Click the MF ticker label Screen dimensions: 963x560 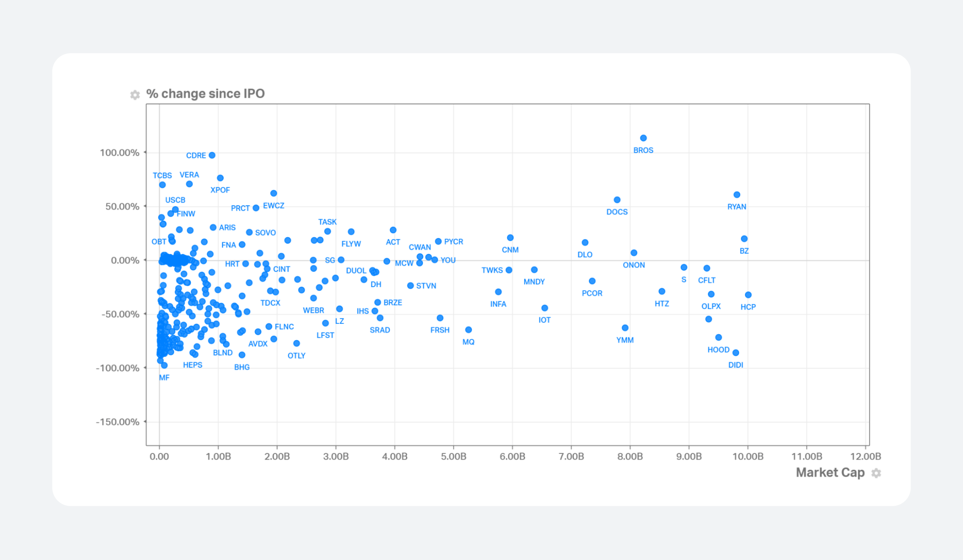pos(164,377)
